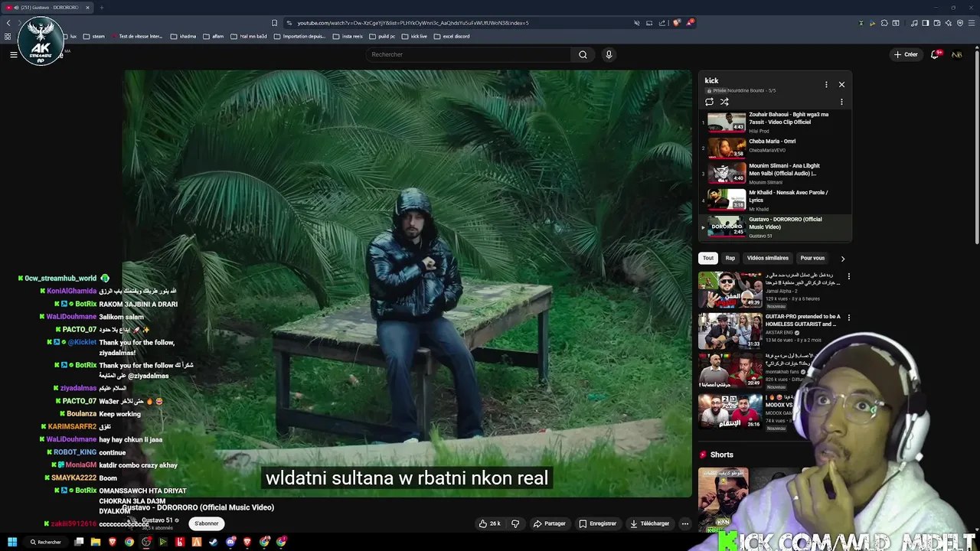Start voice search with the microphone icon
This screenshot has width=980, height=551.
609,54
